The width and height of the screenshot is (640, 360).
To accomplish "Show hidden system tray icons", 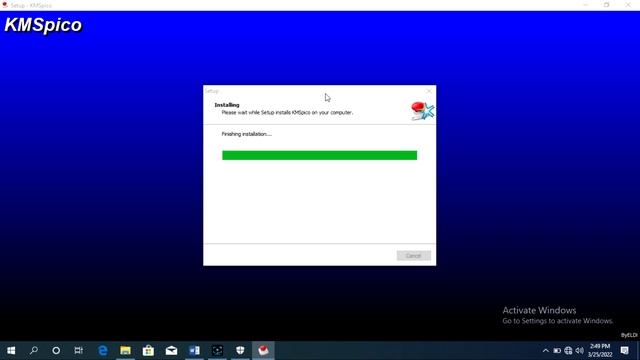I will 546,350.
